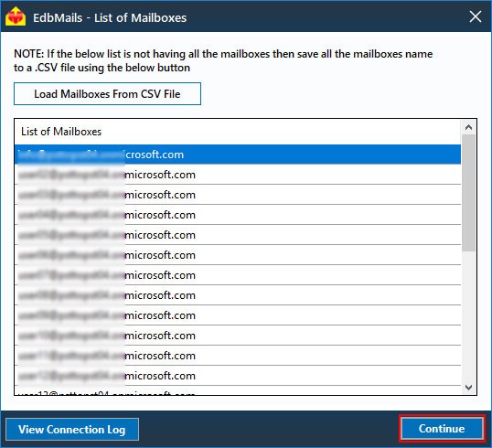
Task: Click the vertical scrollbar thumb of mailbox list
Action: pos(469,193)
